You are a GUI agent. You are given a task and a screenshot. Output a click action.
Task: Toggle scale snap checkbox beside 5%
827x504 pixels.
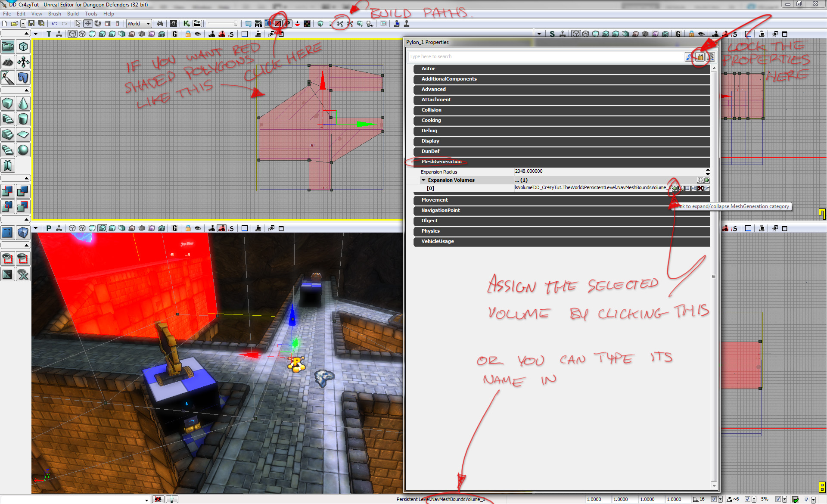coord(778,499)
